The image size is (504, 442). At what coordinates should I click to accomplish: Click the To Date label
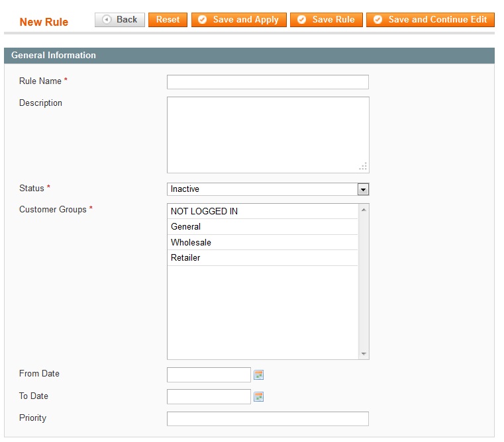coord(34,396)
